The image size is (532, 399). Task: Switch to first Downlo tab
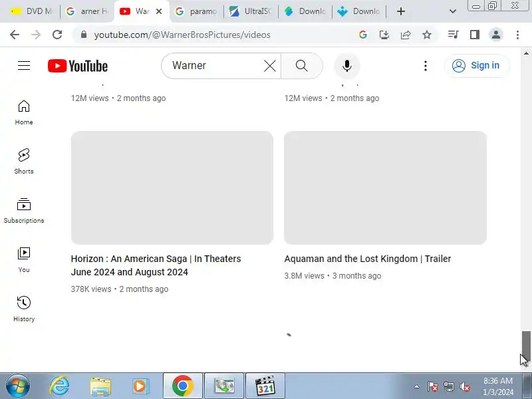pos(305,11)
